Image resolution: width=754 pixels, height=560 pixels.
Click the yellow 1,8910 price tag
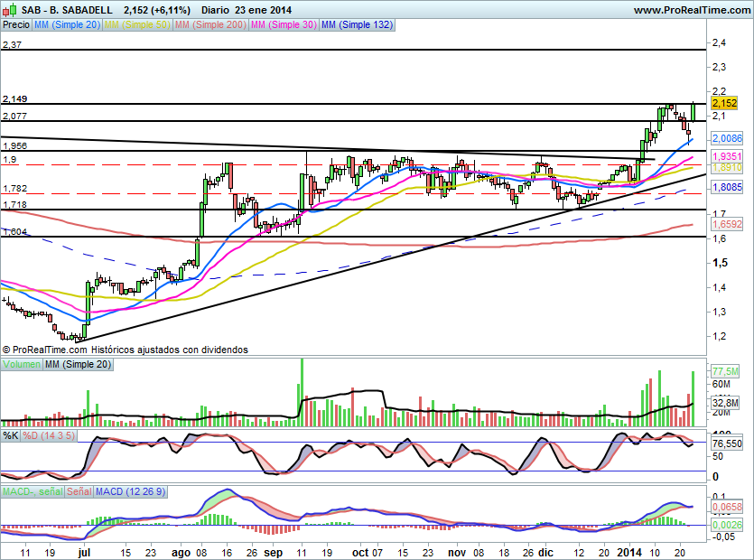pos(727,167)
